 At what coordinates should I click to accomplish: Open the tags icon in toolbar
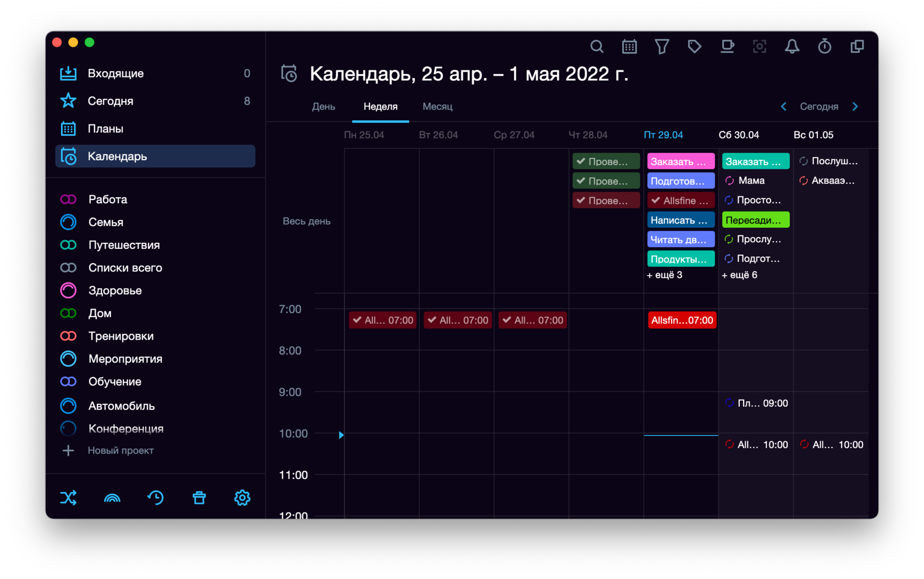[695, 47]
